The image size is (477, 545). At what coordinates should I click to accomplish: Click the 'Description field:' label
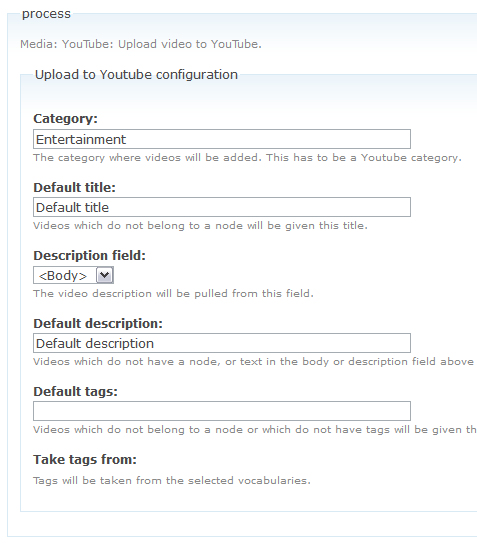tap(89, 255)
